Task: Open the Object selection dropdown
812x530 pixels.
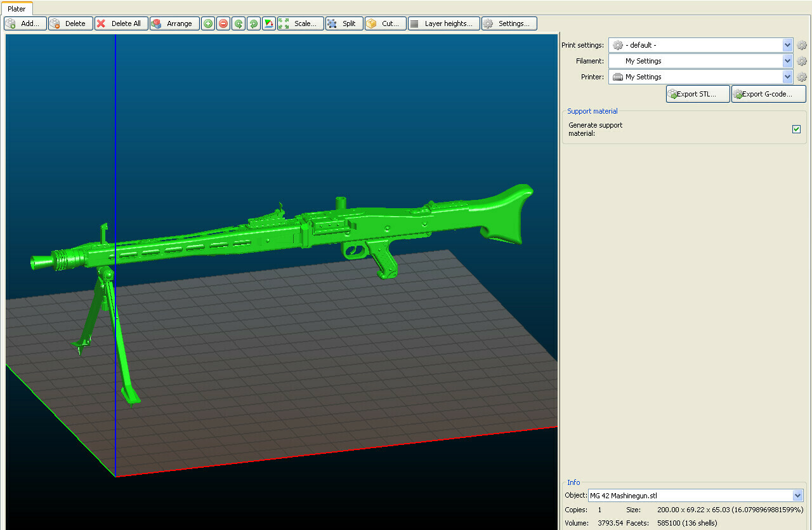Action: (797, 495)
